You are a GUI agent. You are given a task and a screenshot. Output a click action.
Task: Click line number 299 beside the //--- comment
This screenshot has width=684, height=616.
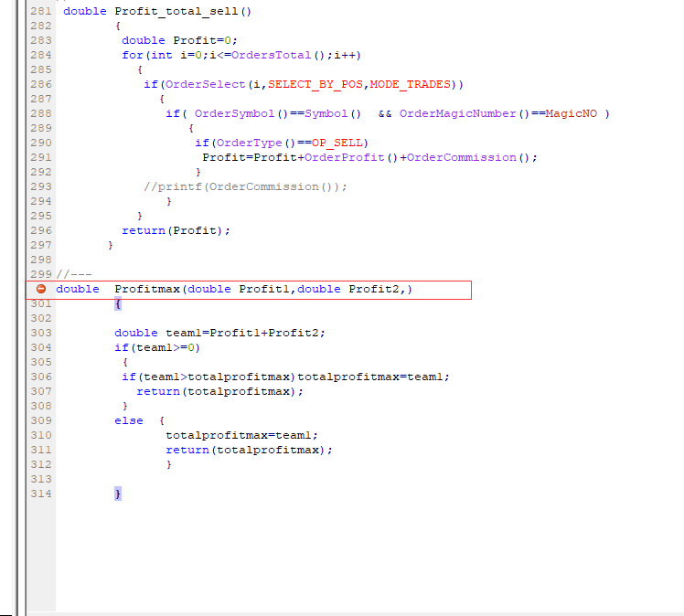[x=41, y=274]
